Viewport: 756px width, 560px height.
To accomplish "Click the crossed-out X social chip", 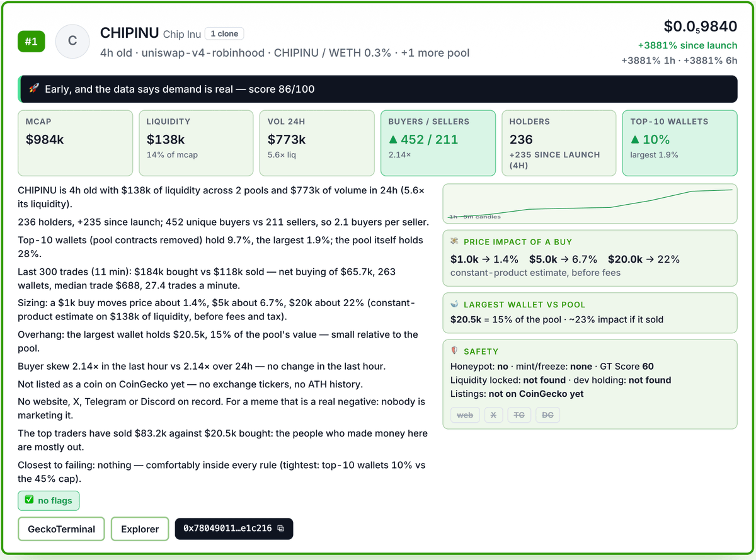I will pyautogui.click(x=493, y=415).
